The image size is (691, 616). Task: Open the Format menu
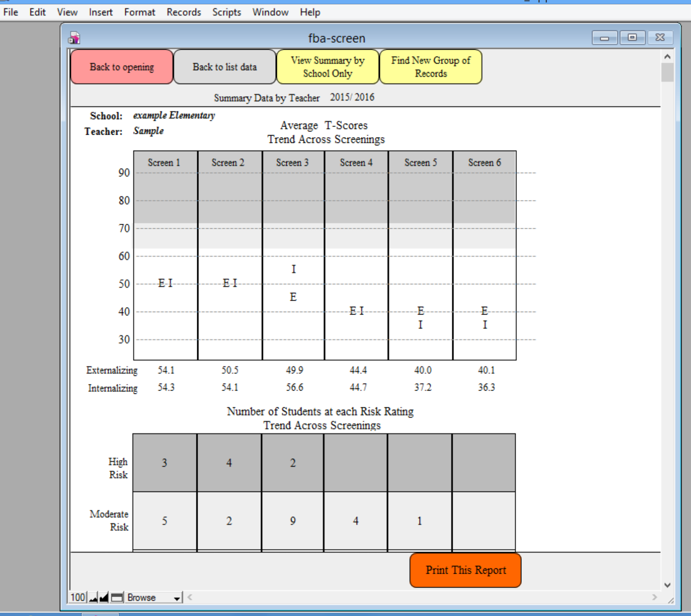click(x=140, y=12)
